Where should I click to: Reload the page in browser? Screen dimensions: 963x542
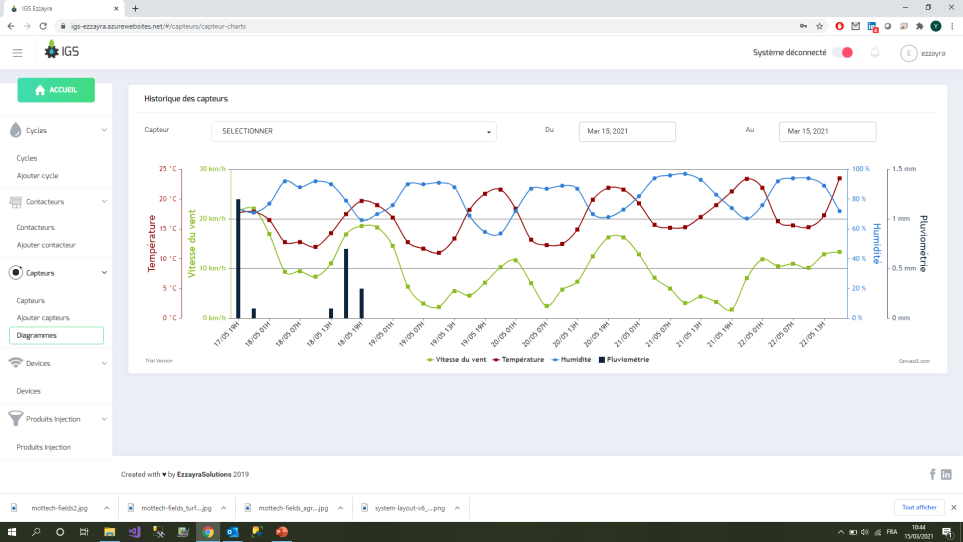[x=43, y=26]
